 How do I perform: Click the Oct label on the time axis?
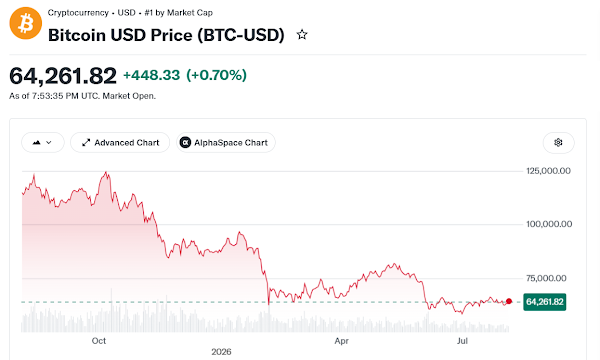(99, 340)
